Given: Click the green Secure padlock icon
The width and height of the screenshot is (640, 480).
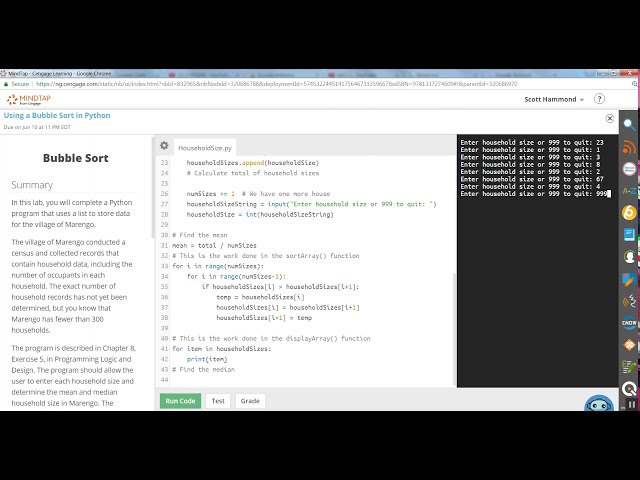Looking at the screenshot, I should pyautogui.click(x=6, y=84).
